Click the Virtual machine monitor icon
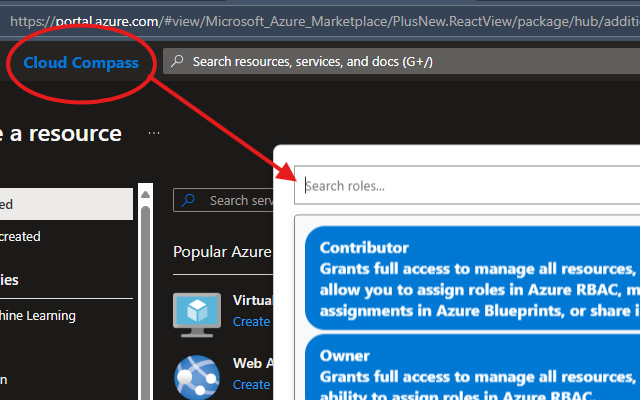640x400 pixels. pos(197,311)
